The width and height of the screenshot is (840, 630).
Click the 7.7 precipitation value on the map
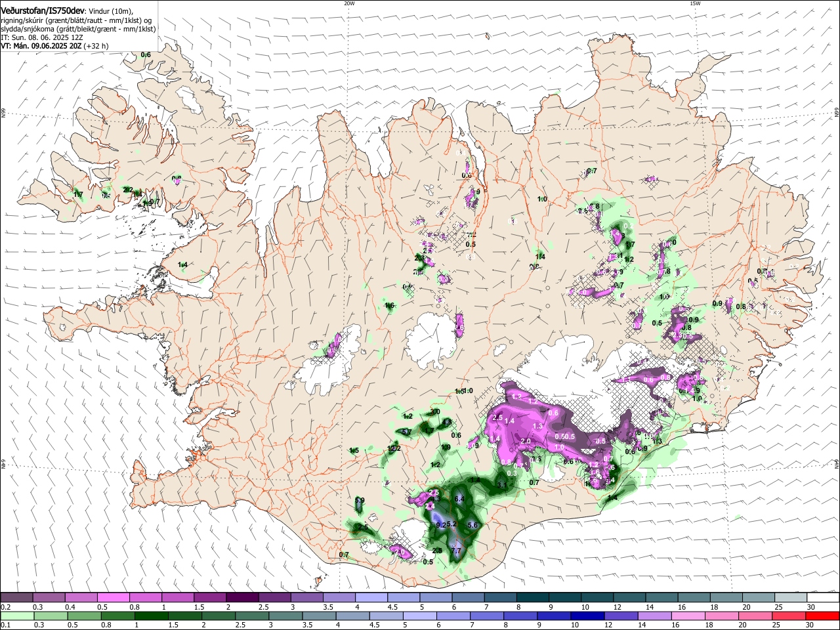pyautogui.click(x=457, y=551)
